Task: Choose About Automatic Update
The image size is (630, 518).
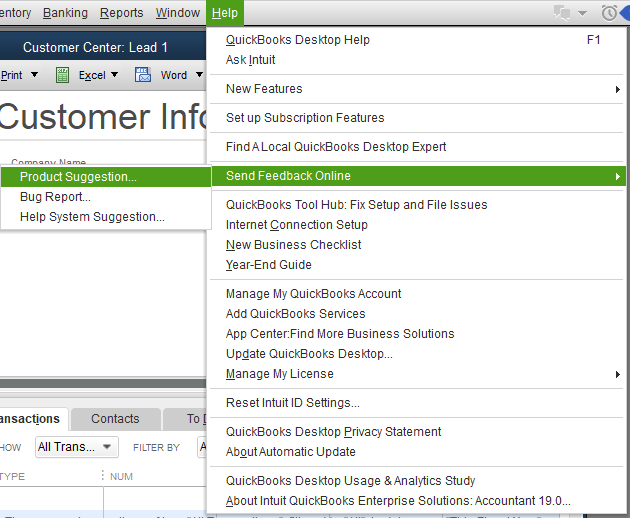Action: point(416,452)
